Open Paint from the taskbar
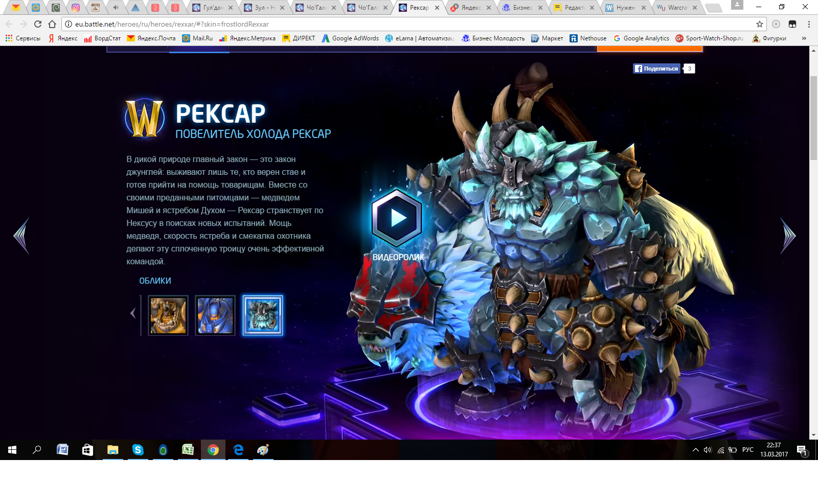 pyautogui.click(x=263, y=450)
